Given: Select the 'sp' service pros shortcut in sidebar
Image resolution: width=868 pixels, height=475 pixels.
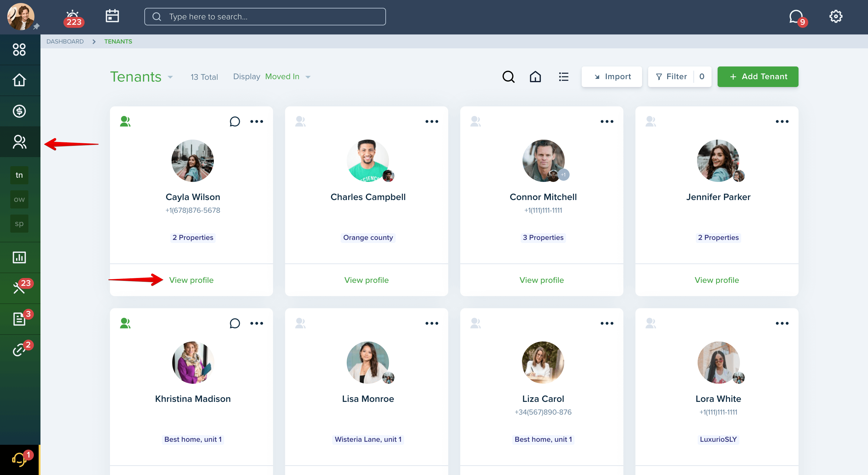Looking at the screenshot, I should [x=19, y=224].
